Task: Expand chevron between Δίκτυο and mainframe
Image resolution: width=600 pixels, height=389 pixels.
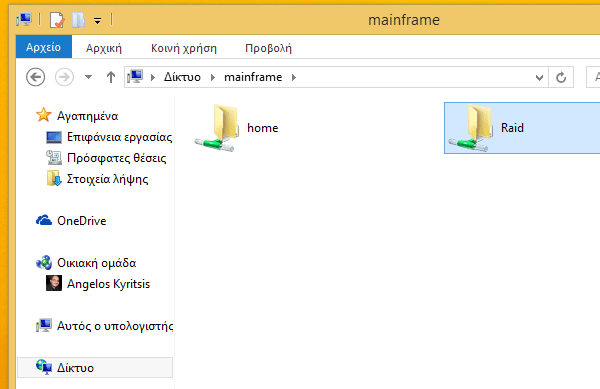Action: click(x=213, y=77)
